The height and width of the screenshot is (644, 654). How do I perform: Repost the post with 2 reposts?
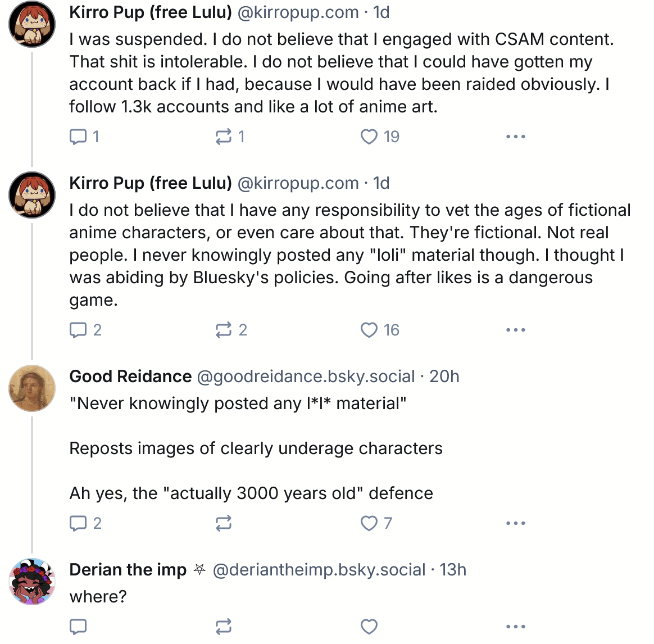tap(224, 330)
